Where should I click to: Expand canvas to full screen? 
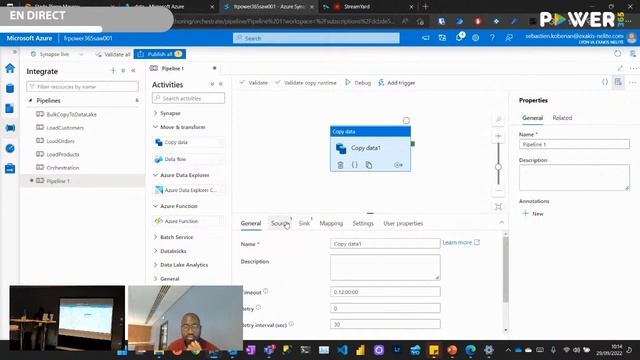(620, 68)
